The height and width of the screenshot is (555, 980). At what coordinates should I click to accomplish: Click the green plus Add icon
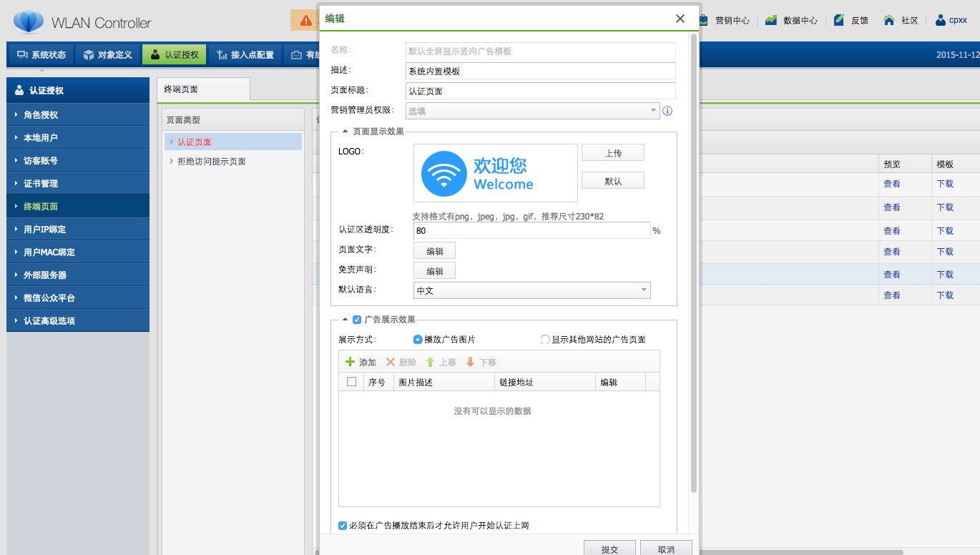[351, 363]
